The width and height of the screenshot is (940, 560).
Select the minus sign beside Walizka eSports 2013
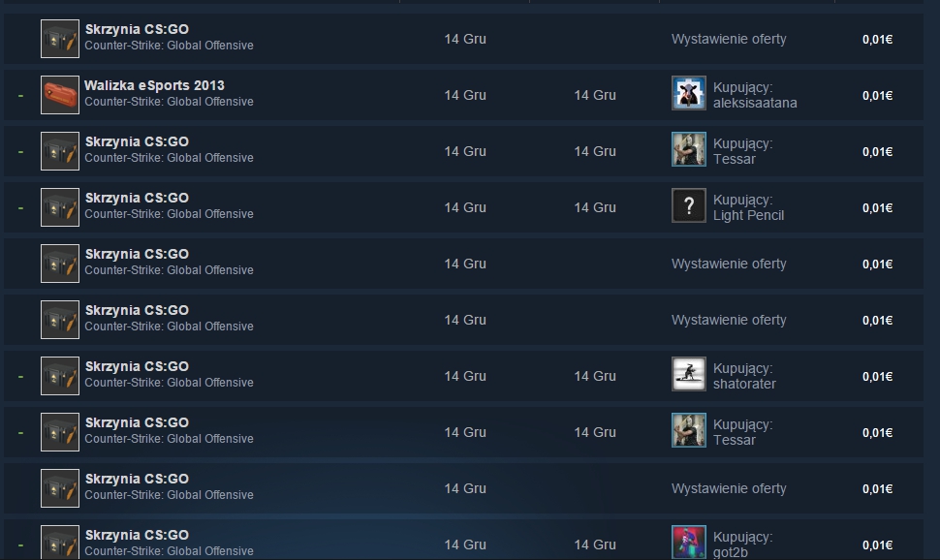[21, 95]
